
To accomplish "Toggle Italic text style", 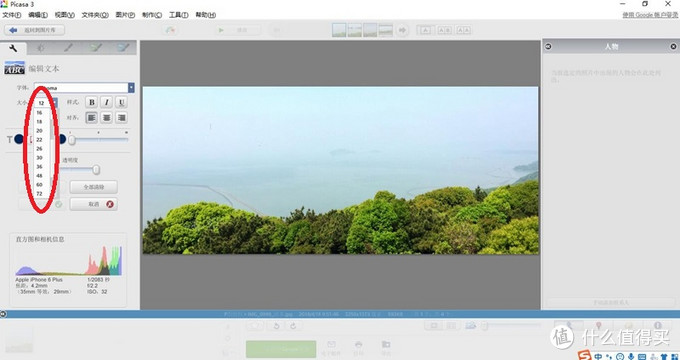I will coord(107,102).
